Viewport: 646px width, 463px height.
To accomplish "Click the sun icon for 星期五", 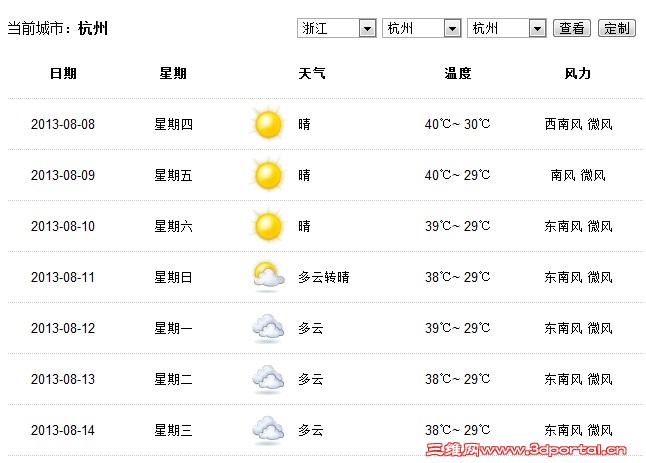I will coord(268,175).
